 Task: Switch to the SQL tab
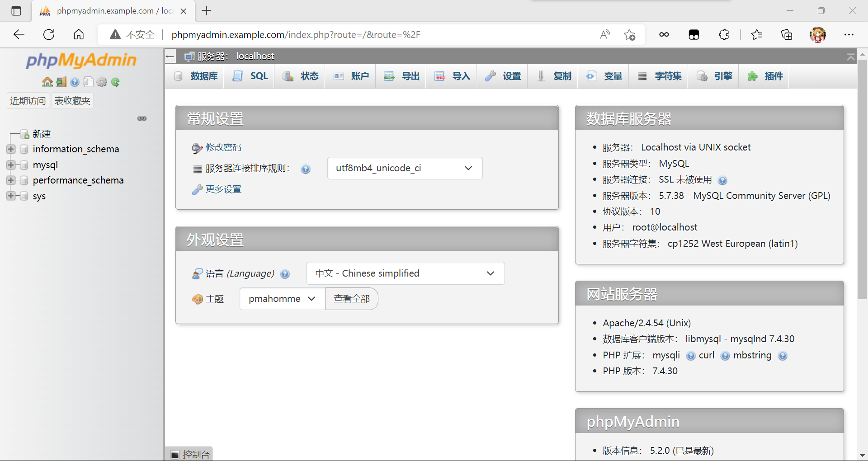(x=250, y=76)
